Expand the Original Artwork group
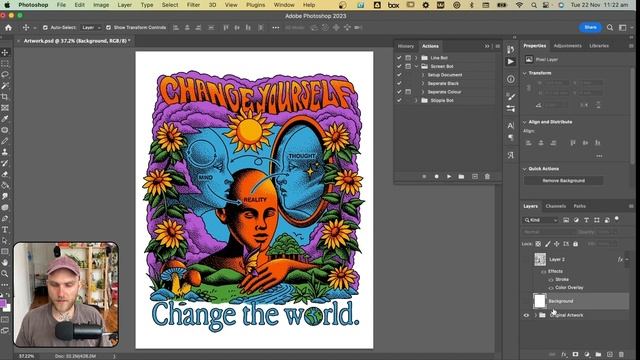Image resolution: width=640 pixels, height=360 pixels. 536,315
